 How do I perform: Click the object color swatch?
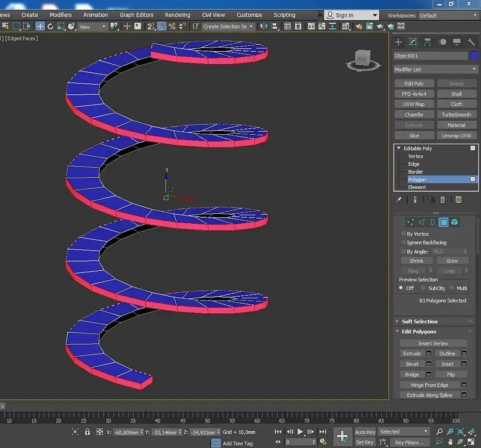474,56
